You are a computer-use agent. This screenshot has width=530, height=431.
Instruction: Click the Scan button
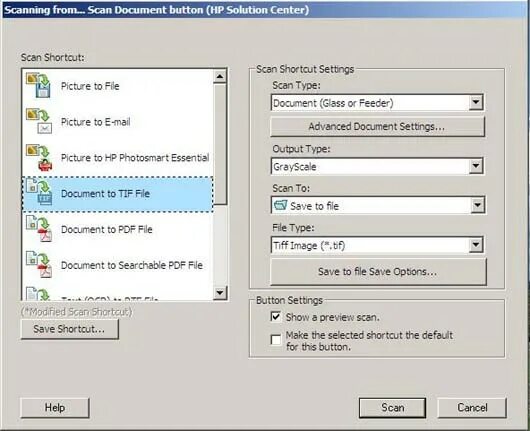[392, 408]
